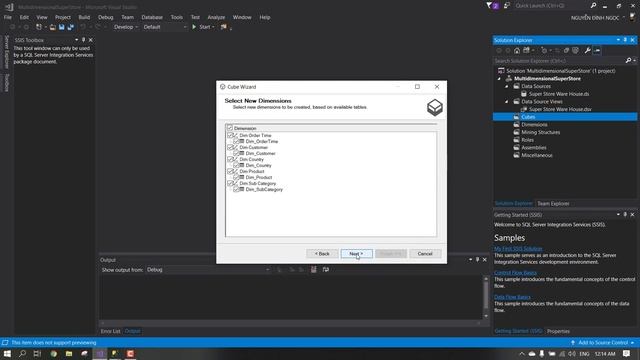Collapse the Data Source Views folder
The height and width of the screenshot is (360, 640).
click(x=507, y=102)
